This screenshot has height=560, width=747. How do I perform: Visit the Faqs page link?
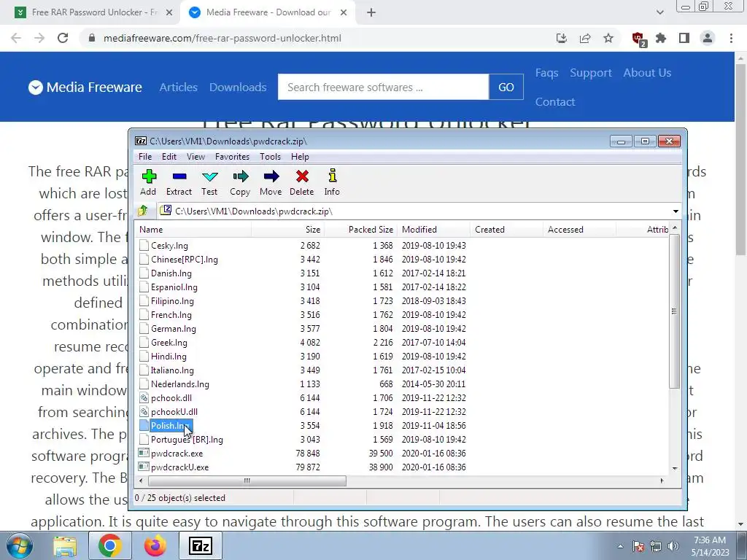(x=546, y=73)
